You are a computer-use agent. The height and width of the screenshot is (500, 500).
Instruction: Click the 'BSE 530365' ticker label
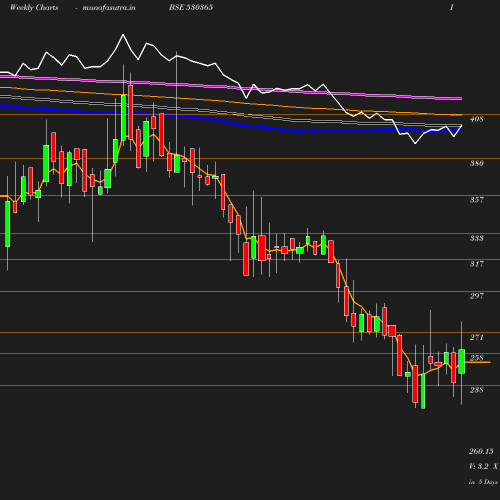click(x=191, y=7)
